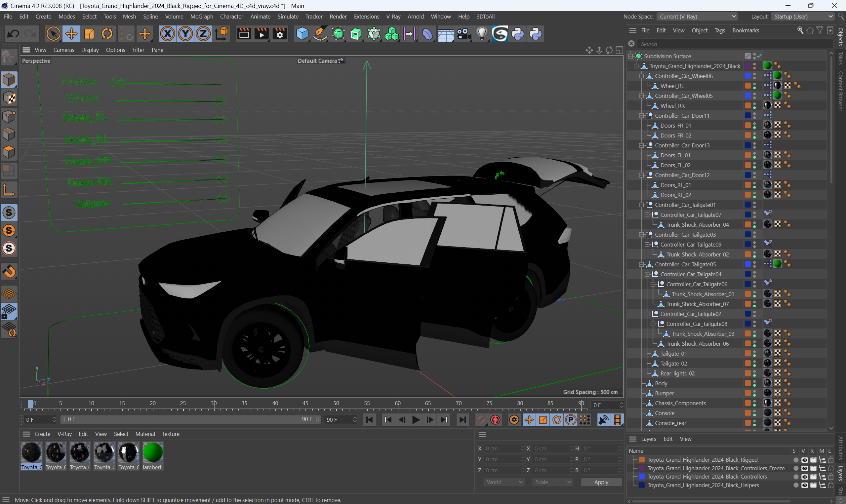
Task: Go to end of animation
Action: (462, 420)
